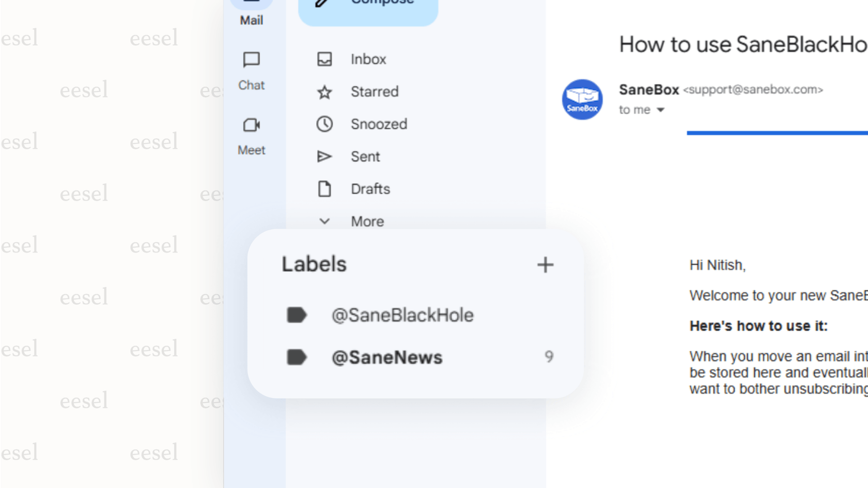Create a new label with the plus button
The height and width of the screenshot is (488, 868).
545,264
